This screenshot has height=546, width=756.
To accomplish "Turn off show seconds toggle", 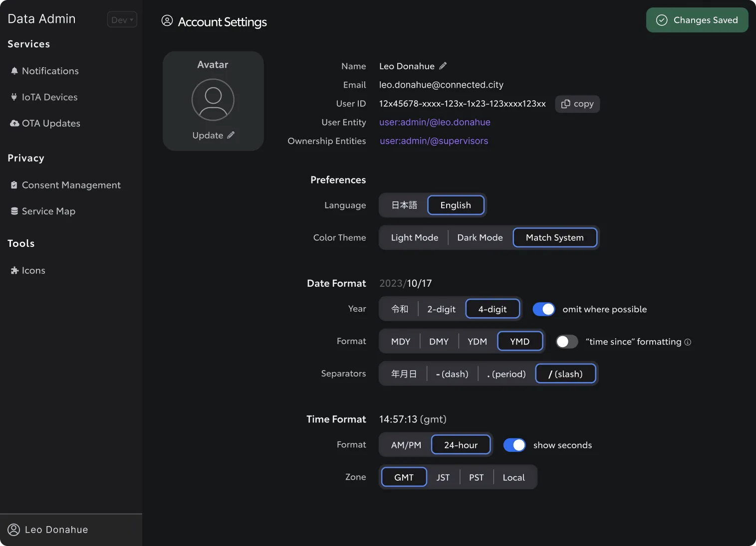I will [x=514, y=445].
